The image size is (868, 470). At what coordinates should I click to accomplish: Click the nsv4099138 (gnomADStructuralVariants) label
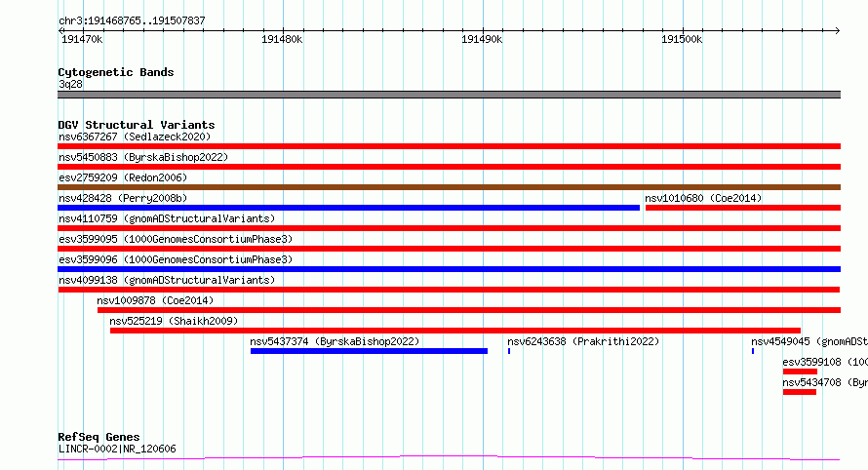167,280
